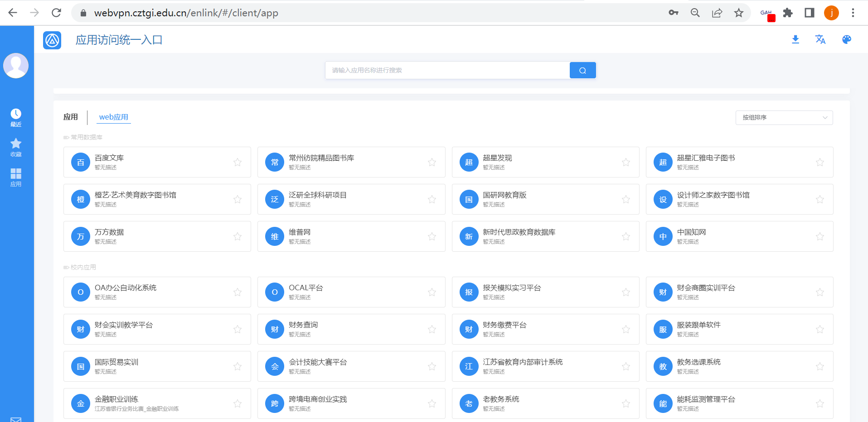The width and height of the screenshot is (868, 422).
Task: Open the 泛研全球科研项目 app
Action: click(351, 199)
